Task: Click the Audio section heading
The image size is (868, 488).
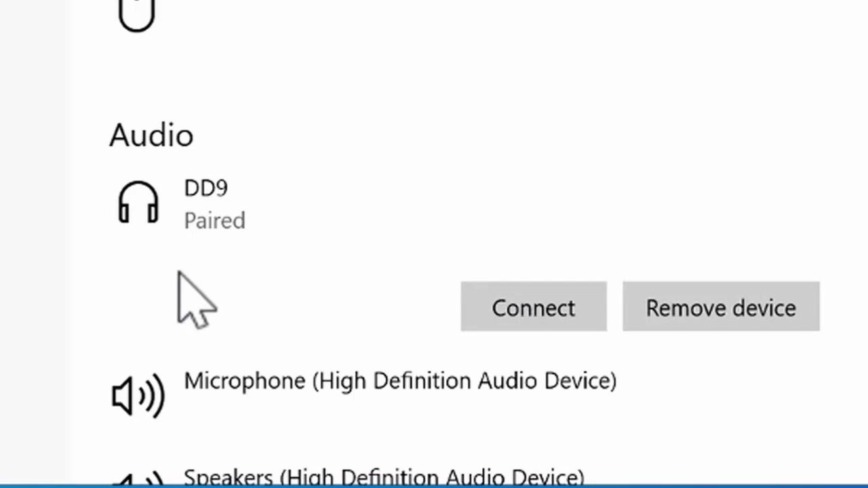Action: click(x=151, y=135)
